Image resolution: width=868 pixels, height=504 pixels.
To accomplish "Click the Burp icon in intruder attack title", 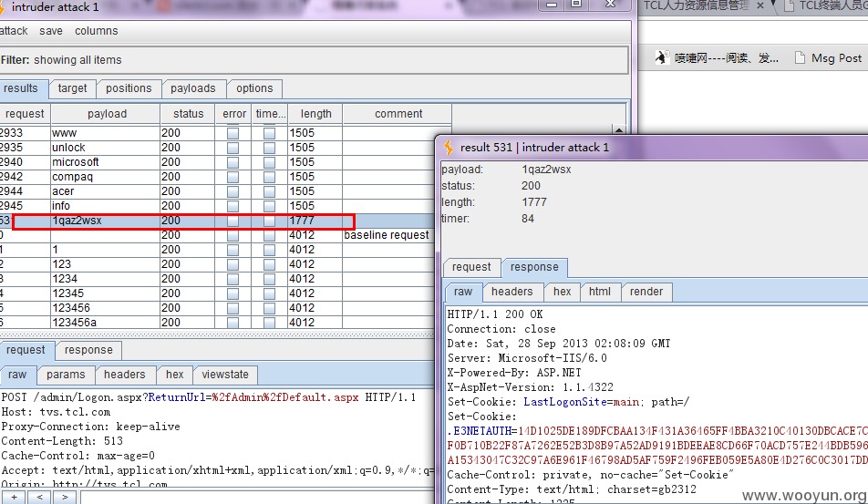I will tap(2, 7).
